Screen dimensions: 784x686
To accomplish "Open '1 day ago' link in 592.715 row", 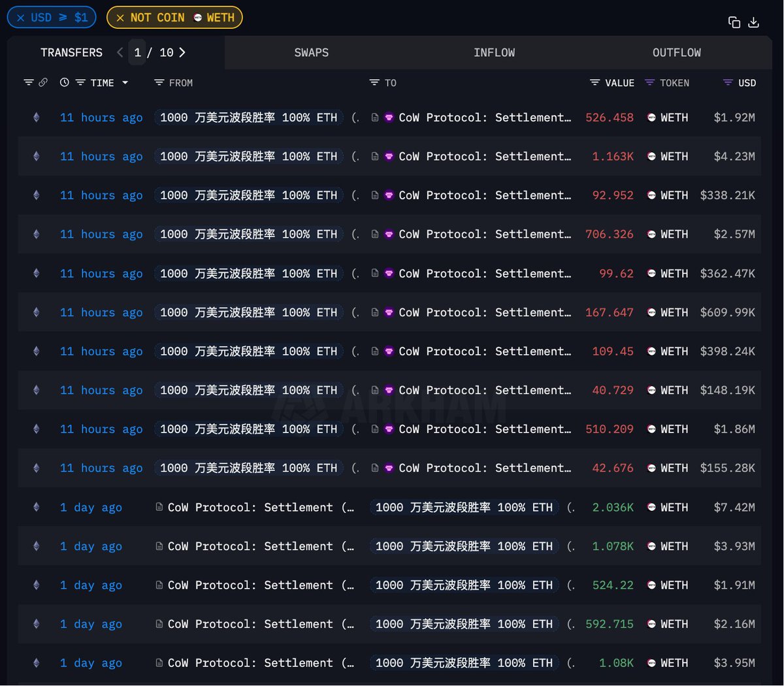I will (x=91, y=624).
